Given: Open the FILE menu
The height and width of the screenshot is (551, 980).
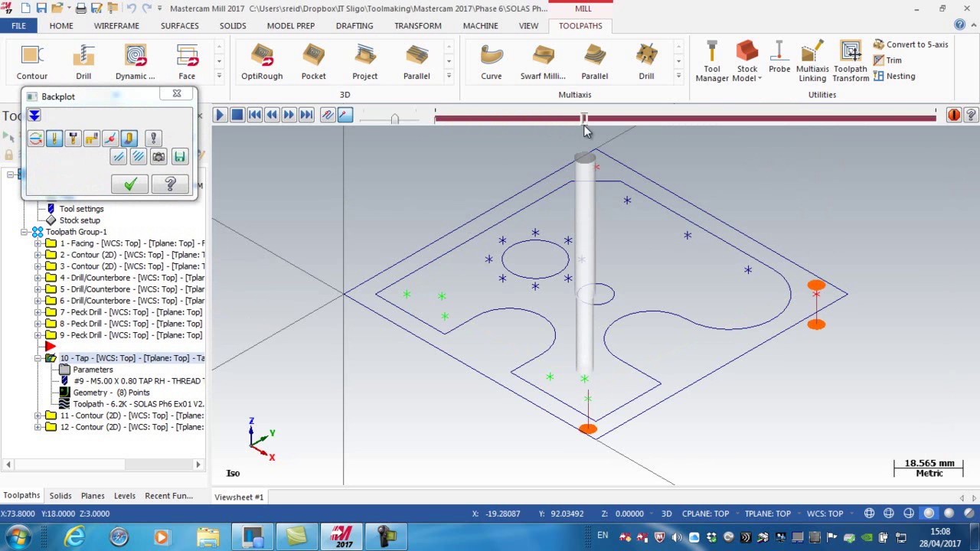Looking at the screenshot, I should coord(18,26).
